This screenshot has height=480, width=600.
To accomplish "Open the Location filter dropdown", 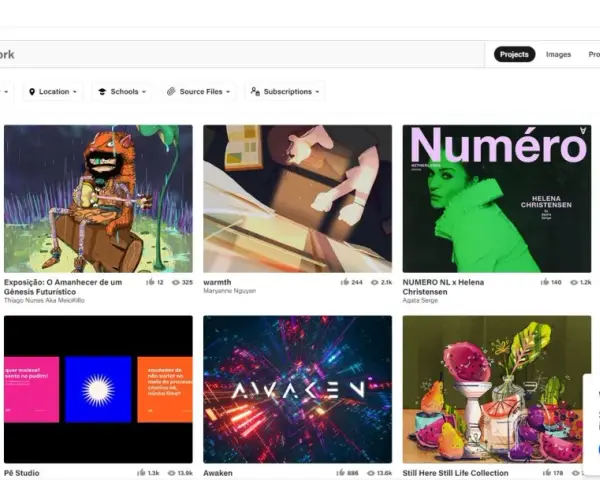I will (53, 91).
